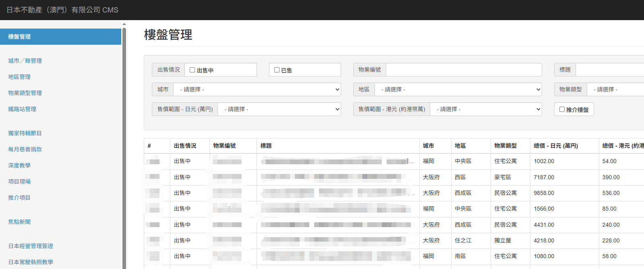
Task: Open 物業類型管理 in the sidebar
Action: [25, 93]
